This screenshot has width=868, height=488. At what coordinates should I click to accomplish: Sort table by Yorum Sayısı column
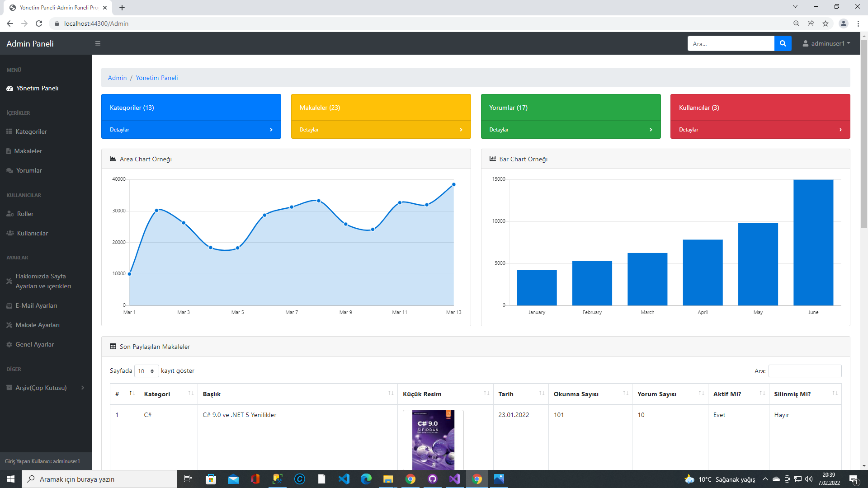point(670,394)
